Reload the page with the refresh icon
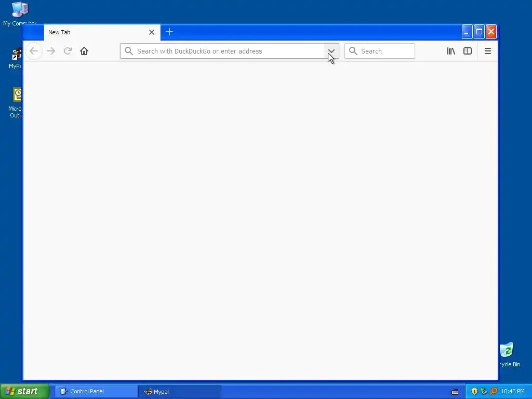Image resolution: width=532 pixels, height=399 pixels. click(68, 51)
